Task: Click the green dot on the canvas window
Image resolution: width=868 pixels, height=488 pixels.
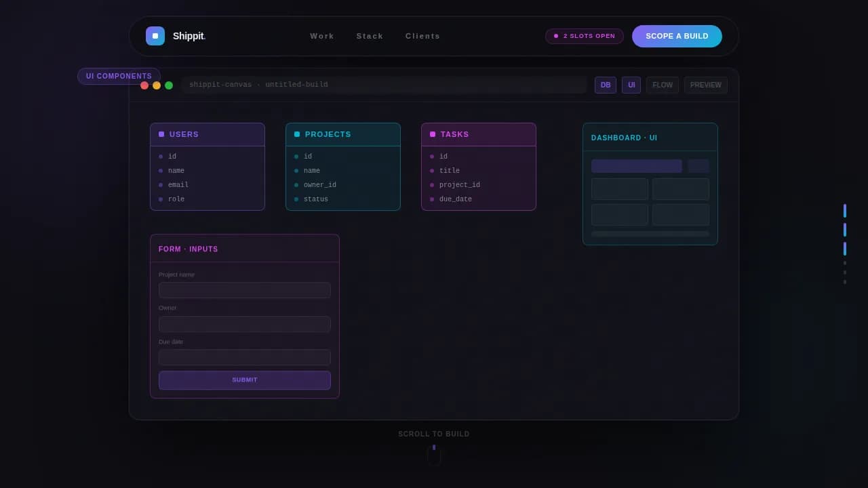Action: pos(169,85)
